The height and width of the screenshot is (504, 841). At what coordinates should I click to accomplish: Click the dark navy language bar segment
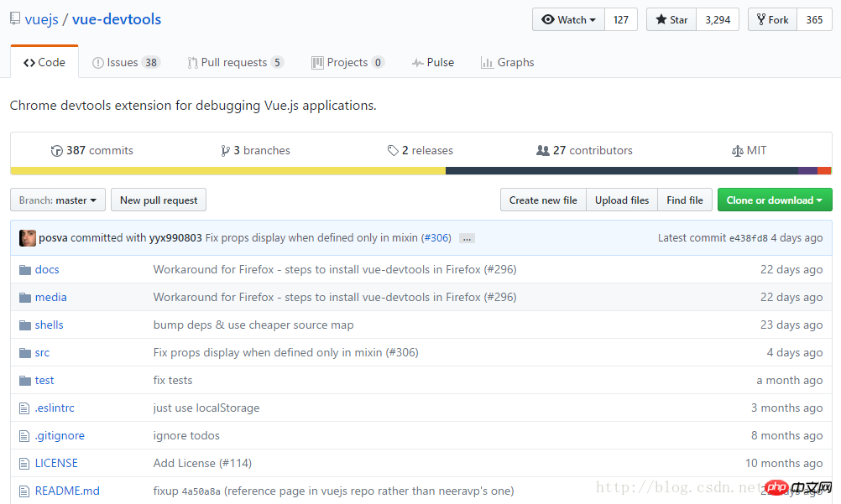[x=622, y=171]
